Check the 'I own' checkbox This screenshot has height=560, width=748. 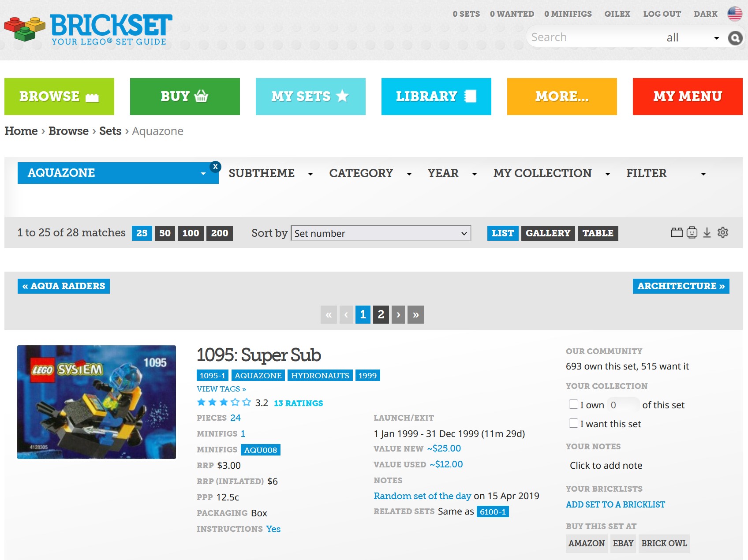(x=573, y=404)
